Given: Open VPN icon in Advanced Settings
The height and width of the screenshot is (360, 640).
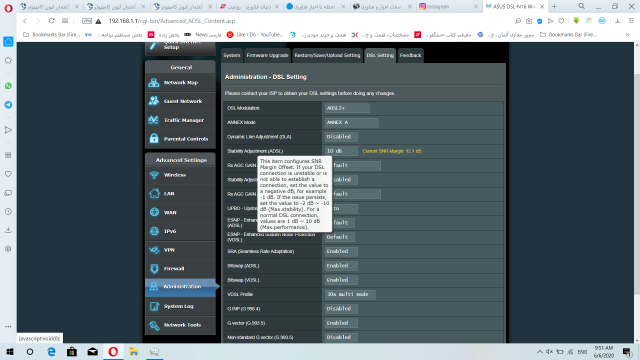Looking at the screenshot, I should (x=154, y=249).
